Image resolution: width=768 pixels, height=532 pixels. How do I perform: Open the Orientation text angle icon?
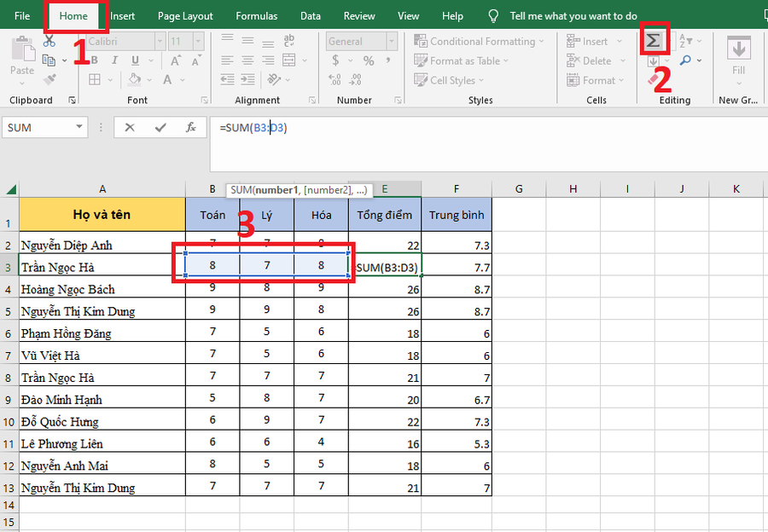pos(273,78)
